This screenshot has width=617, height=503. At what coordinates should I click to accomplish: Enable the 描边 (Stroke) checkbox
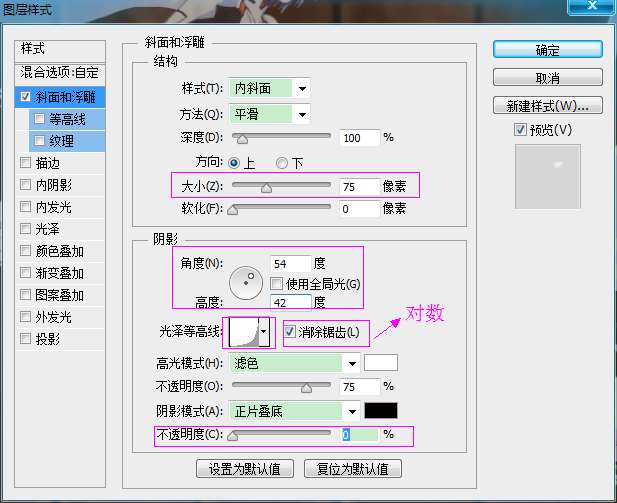pyautogui.click(x=25, y=163)
